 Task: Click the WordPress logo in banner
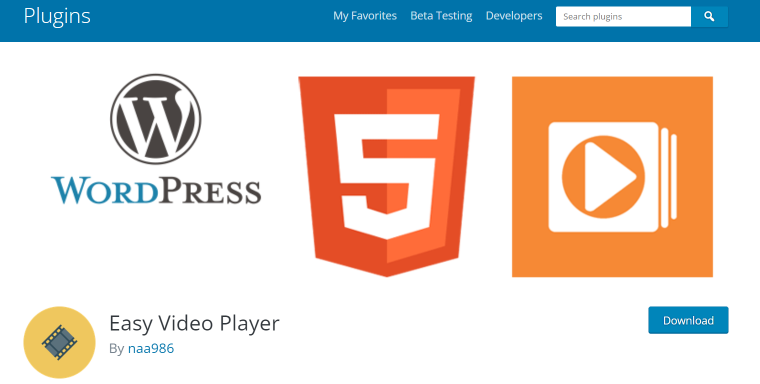point(156,140)
